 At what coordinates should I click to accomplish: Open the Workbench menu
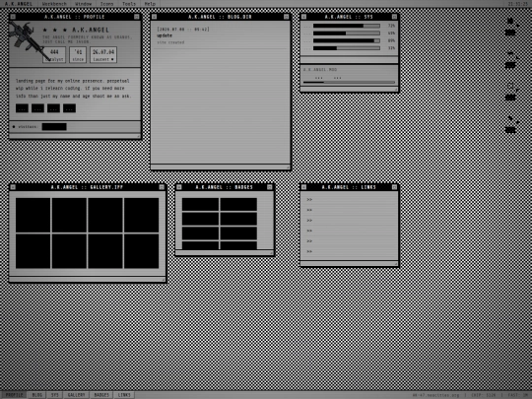[x=54, y=4]
